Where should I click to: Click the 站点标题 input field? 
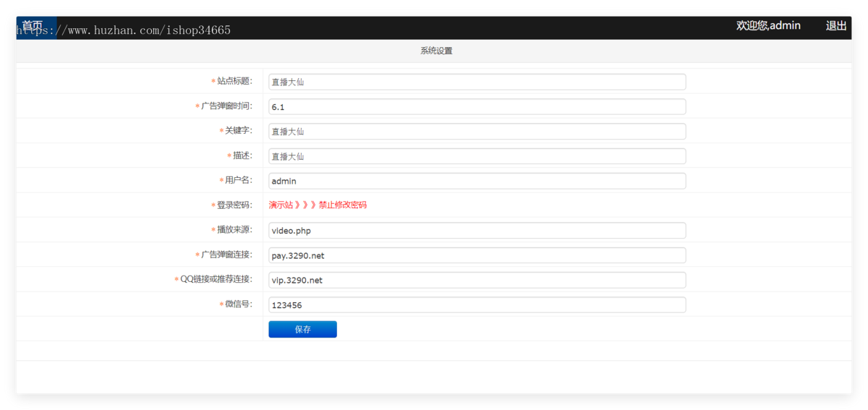coord(477,82)
